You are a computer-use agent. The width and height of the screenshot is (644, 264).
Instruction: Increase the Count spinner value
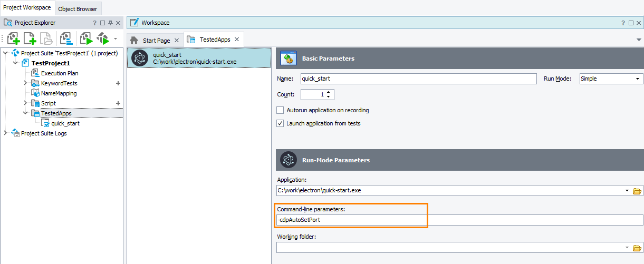tap(329, 92)
